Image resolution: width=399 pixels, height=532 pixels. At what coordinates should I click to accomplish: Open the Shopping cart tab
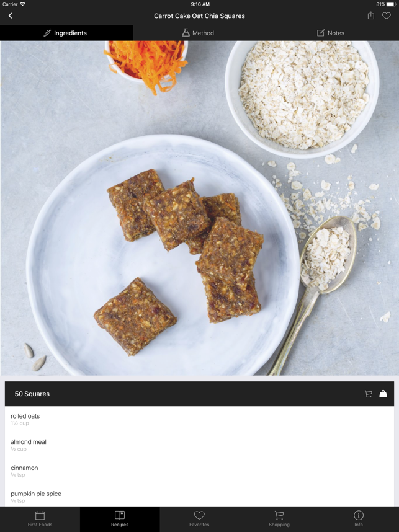click(x=279, y=519)
